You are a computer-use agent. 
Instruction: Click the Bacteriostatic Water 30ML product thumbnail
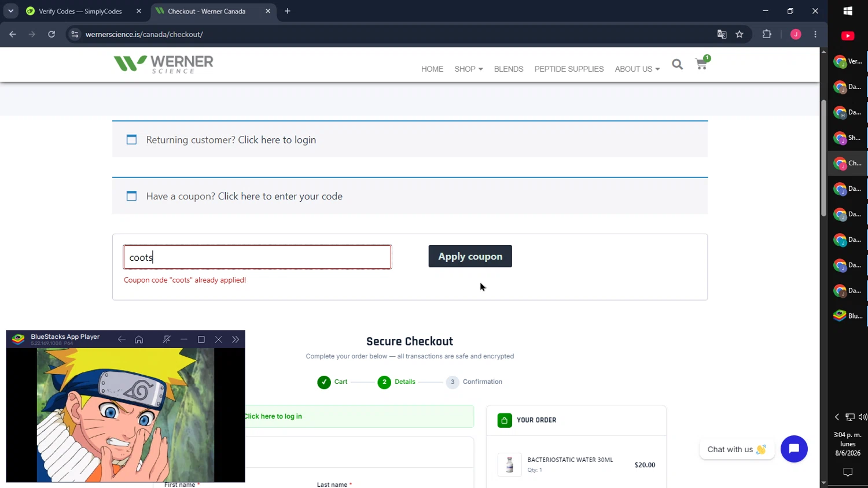click(509, 465)
